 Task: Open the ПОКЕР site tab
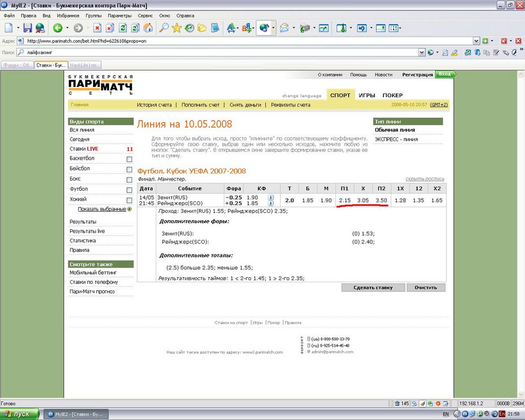click(x=392, y=95)
